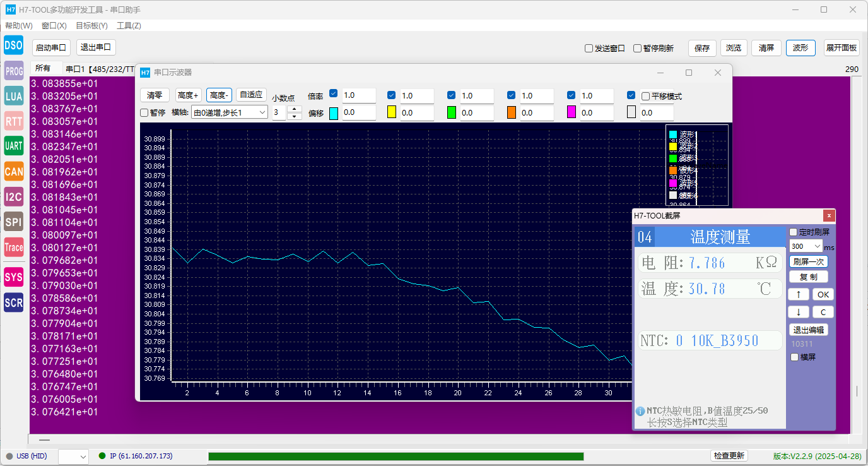Maximize the 串口示波器 window
868x466 pixels.
tap(689, 73)
